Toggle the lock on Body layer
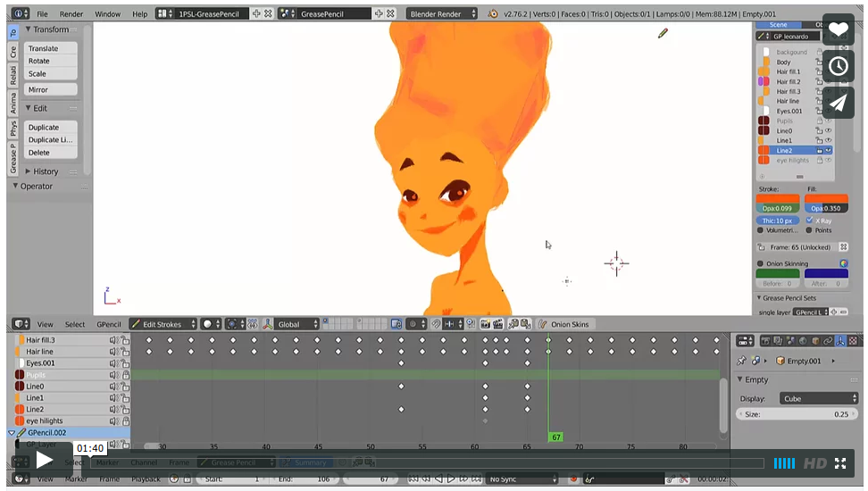Viewport: 868px width, 491px height. (x=819, y=62)
